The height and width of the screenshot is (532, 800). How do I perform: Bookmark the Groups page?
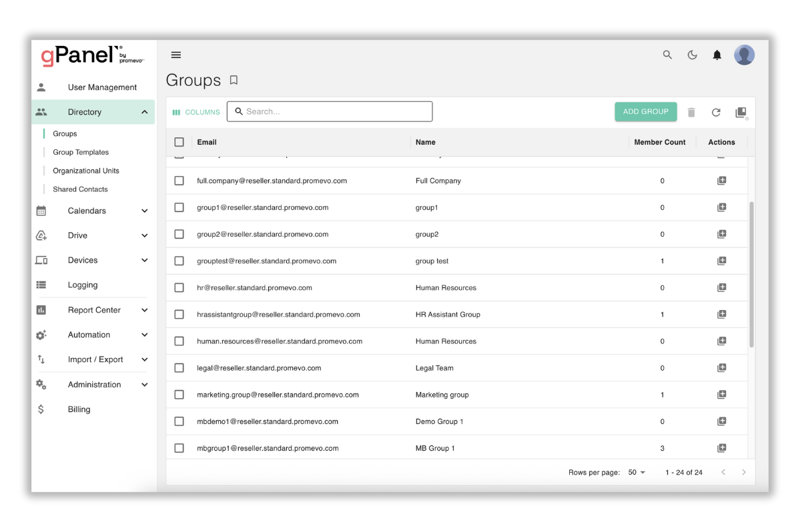tap(234, 80)
